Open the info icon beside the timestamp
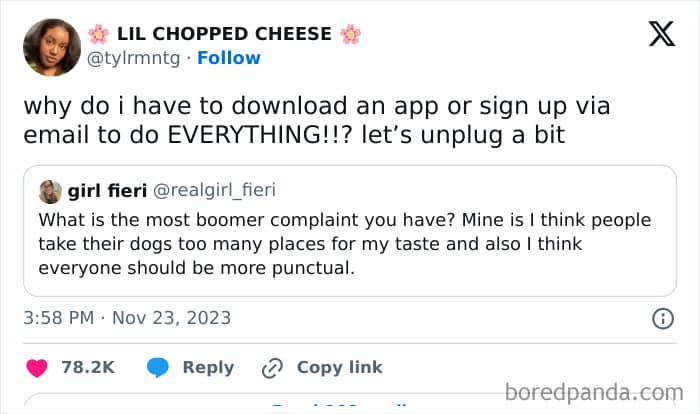The width and height of the screenshot is (700, 414). [662, 319]
